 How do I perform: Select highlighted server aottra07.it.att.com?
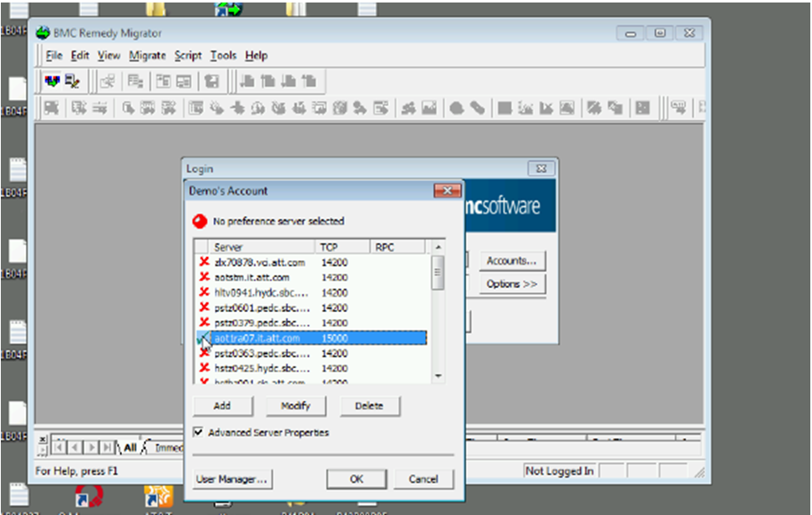click(x=312, y=338)
